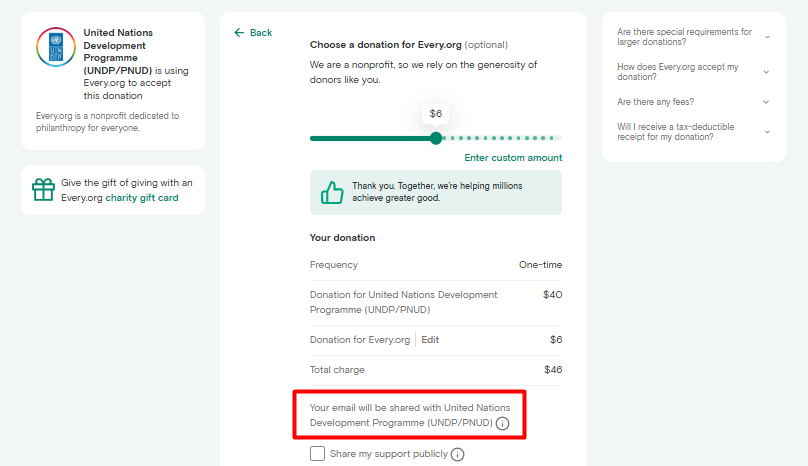
Task: Expand the Are there any fees question
Action: pos(767,102)
